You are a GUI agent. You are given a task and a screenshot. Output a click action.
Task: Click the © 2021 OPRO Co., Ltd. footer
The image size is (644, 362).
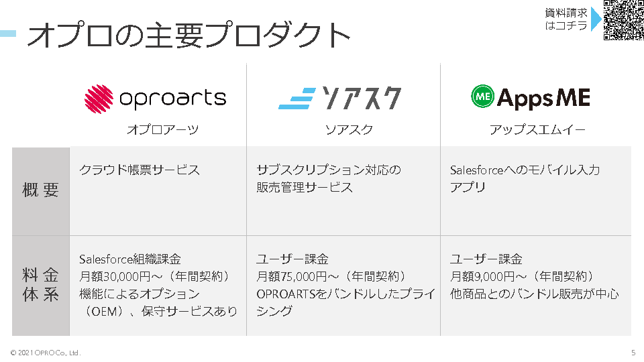coord(46,353)
